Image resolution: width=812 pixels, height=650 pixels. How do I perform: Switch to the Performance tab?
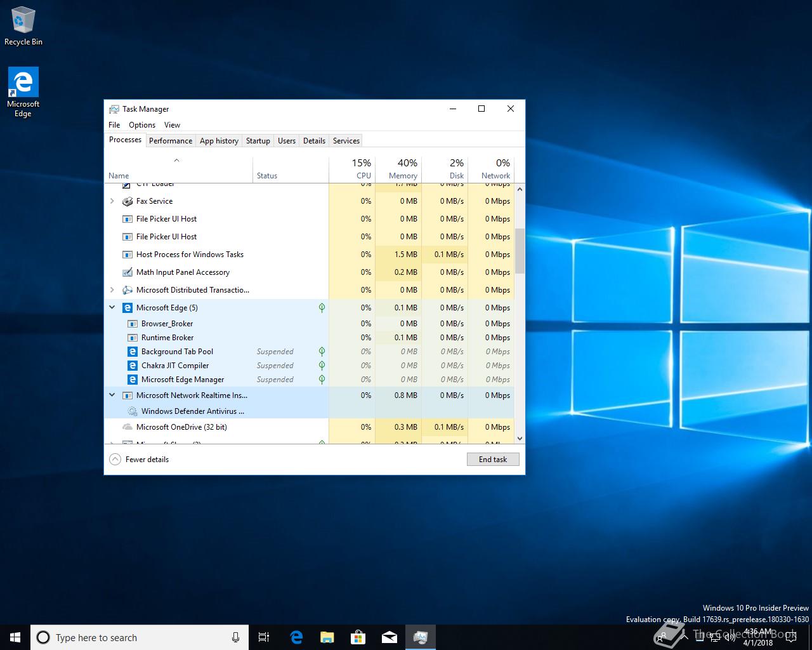pyautogui.click(x=171, y=141)
